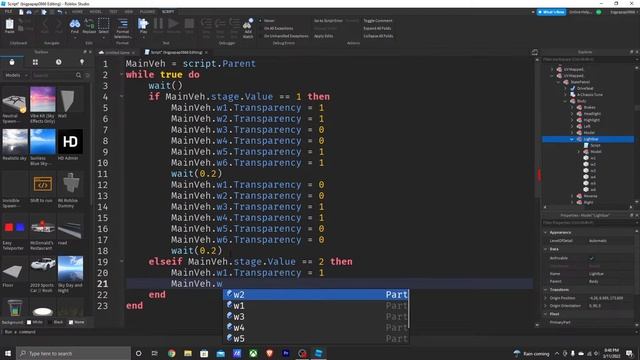Switch to the MODEL ribbon tab
This screenshot has width=640, height=360.
tap(96, 12)
